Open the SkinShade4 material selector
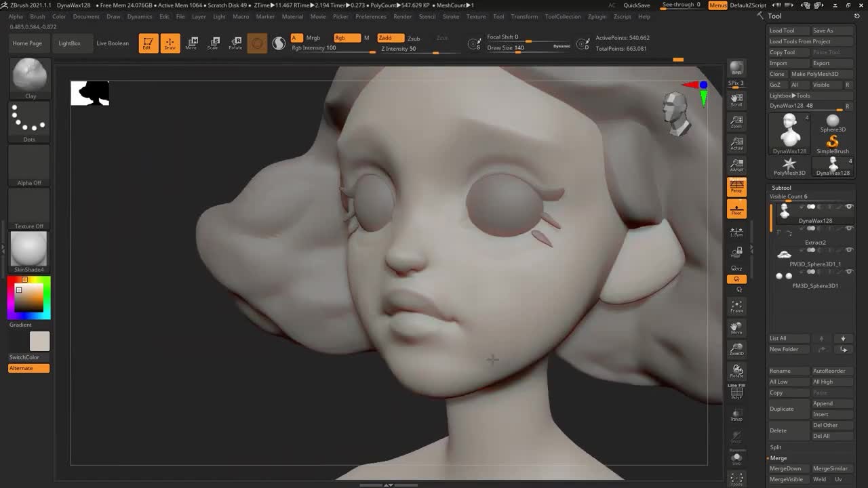The height and width of the screenshot is (488, 868). 29,252
